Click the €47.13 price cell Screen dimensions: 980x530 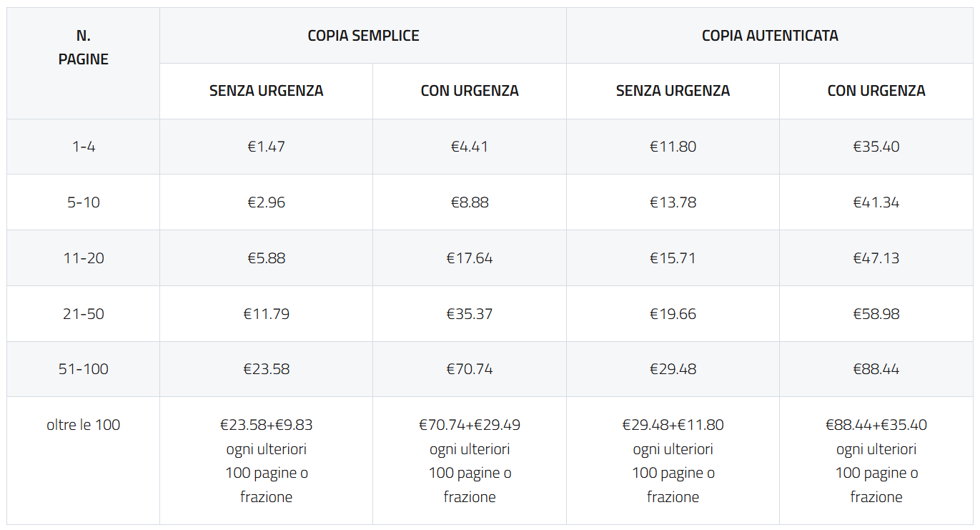point(876,258)
